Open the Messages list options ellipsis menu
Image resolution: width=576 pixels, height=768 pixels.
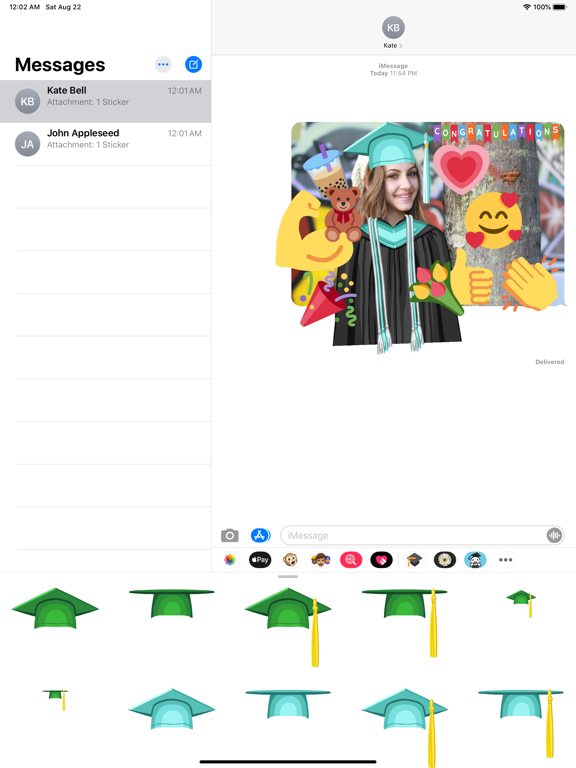163,64
